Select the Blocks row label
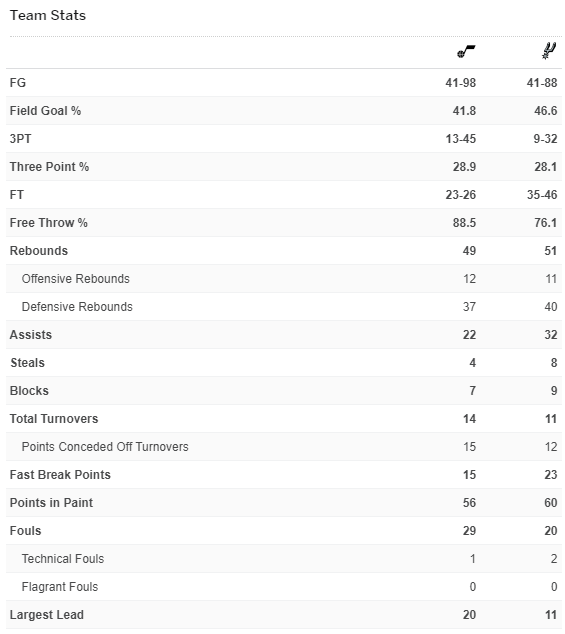Viewport: 565px width, 634px height. [x=29, y=391]
